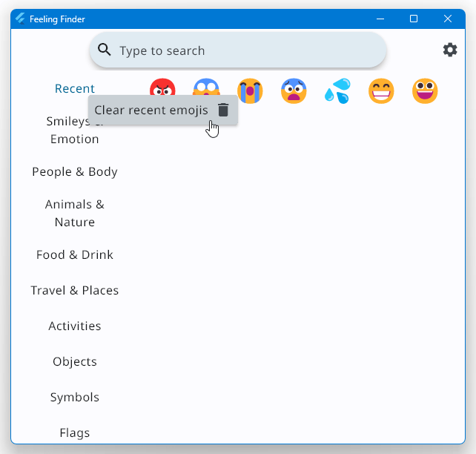Pick the fearful blue-forehead face emoji
The height and width of the screenshot is (454, 476).
[294, 91]
